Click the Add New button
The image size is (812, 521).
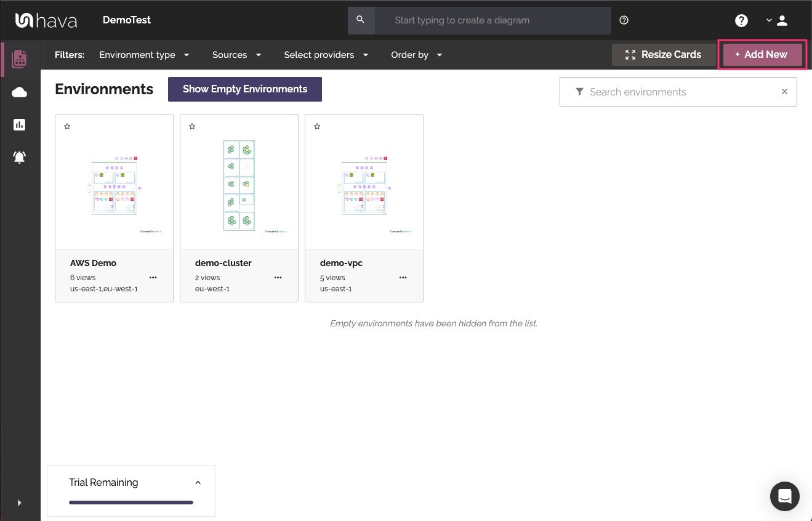(762, 54)
